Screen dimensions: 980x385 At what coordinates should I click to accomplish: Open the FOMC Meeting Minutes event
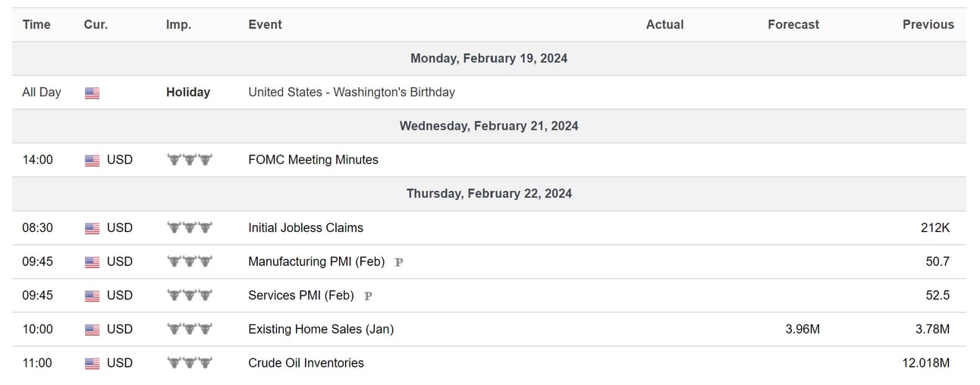pyautogui.click(x=313, y=160)
